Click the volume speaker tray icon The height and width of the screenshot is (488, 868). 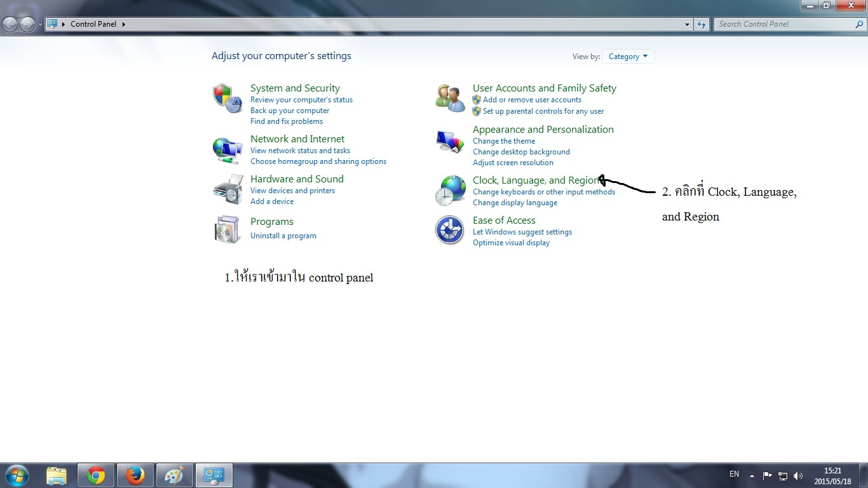coord(798,475)
